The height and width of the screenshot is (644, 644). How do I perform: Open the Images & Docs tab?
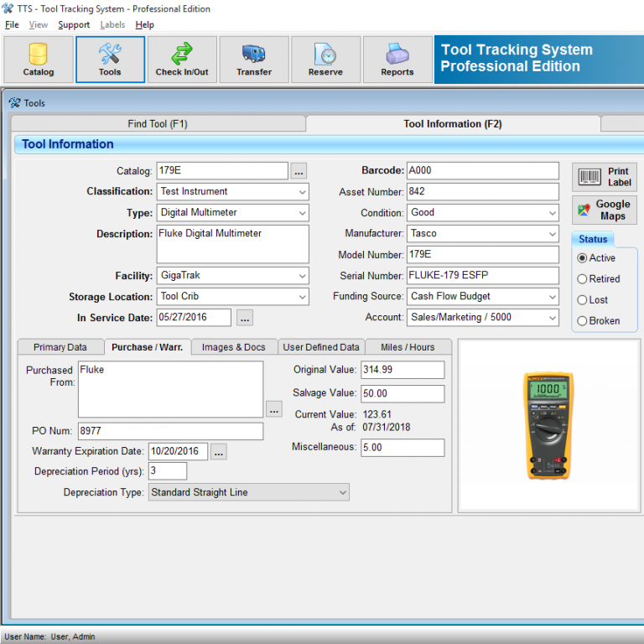coord(235,347)
